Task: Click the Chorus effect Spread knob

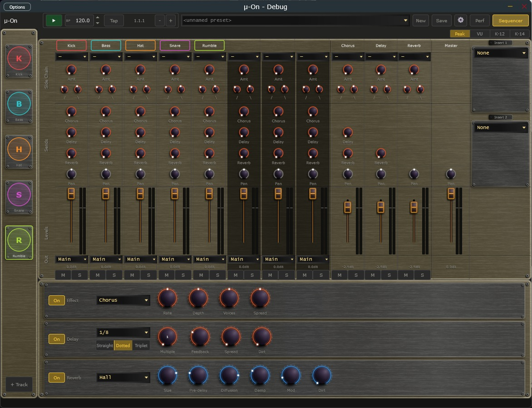Action: pyautogui.click(x=260, y=298)
